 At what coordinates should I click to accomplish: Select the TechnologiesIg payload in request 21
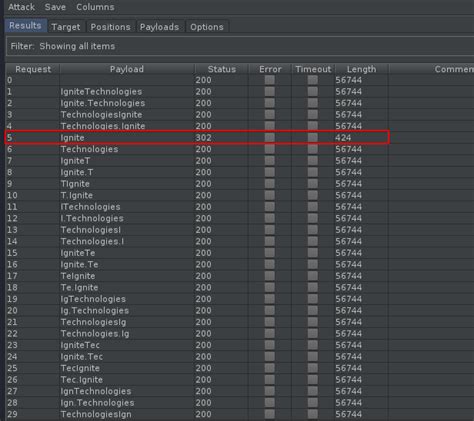(x=93, y=322)
